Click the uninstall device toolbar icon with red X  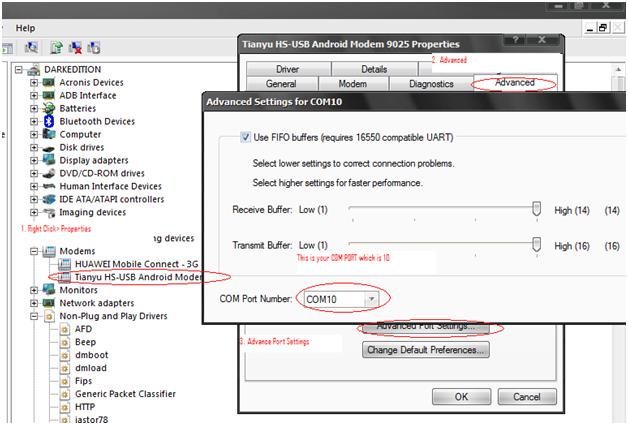pos(75,48)
